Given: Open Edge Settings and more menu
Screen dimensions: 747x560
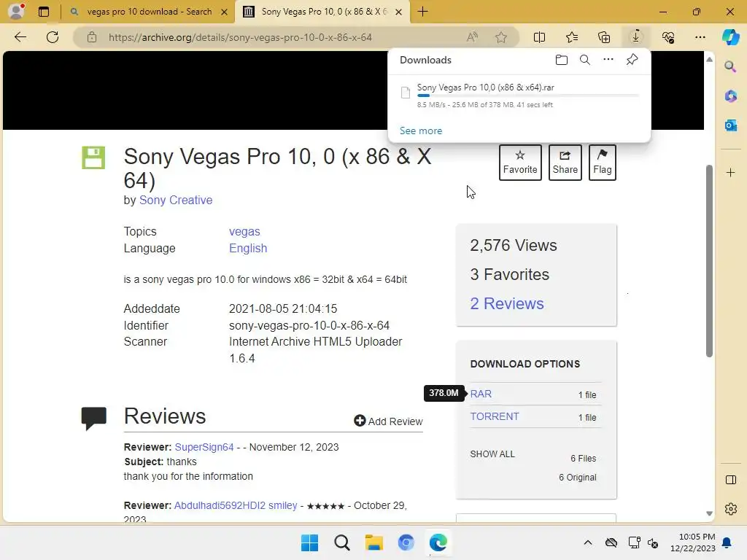Looking at the screenshot, I should [700, 37].
